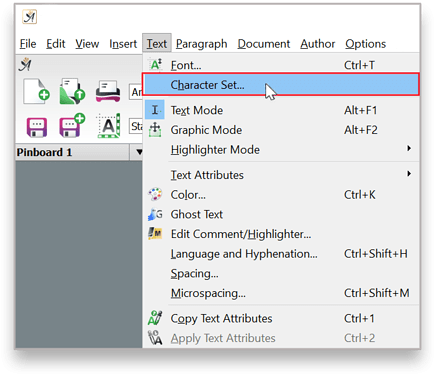Click the small logo icon above toolbar
The width and height of the screenshot is (434, 375).
[x=25, y=65]
